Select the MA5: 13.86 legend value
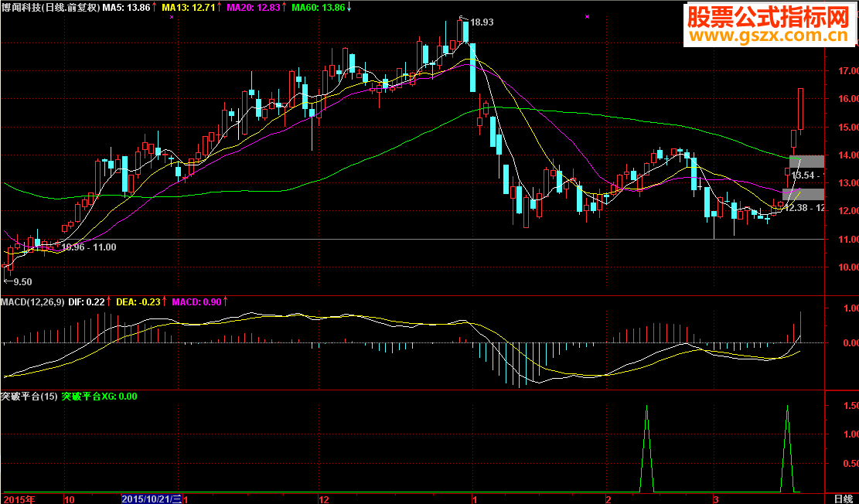This screenshot has height=504, width=859. tap(127, 7)
